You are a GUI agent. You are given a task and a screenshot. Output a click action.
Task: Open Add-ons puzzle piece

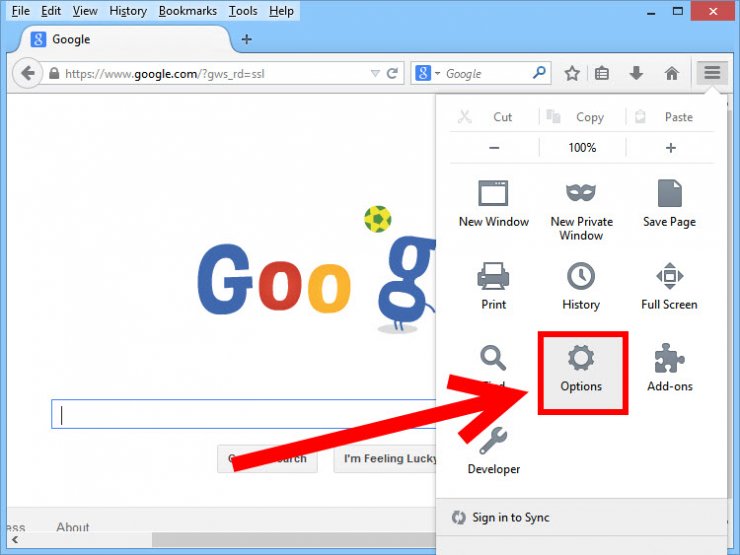(670, 368)
